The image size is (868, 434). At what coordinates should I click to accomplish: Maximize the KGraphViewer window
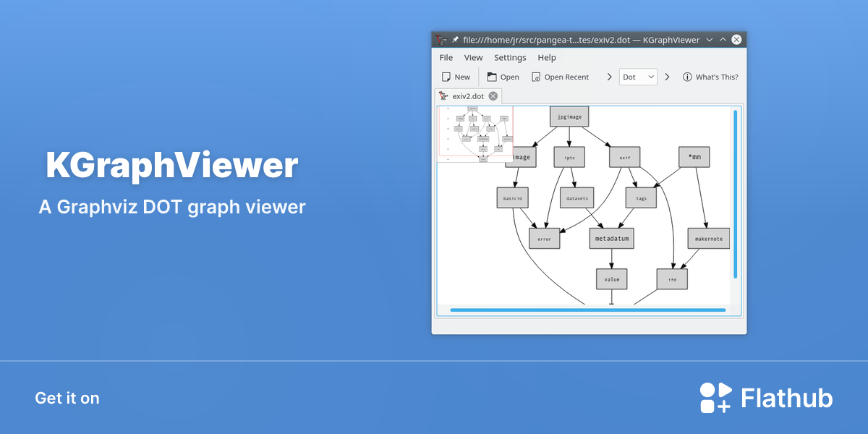pyautogui.click(x=723, y=40)
